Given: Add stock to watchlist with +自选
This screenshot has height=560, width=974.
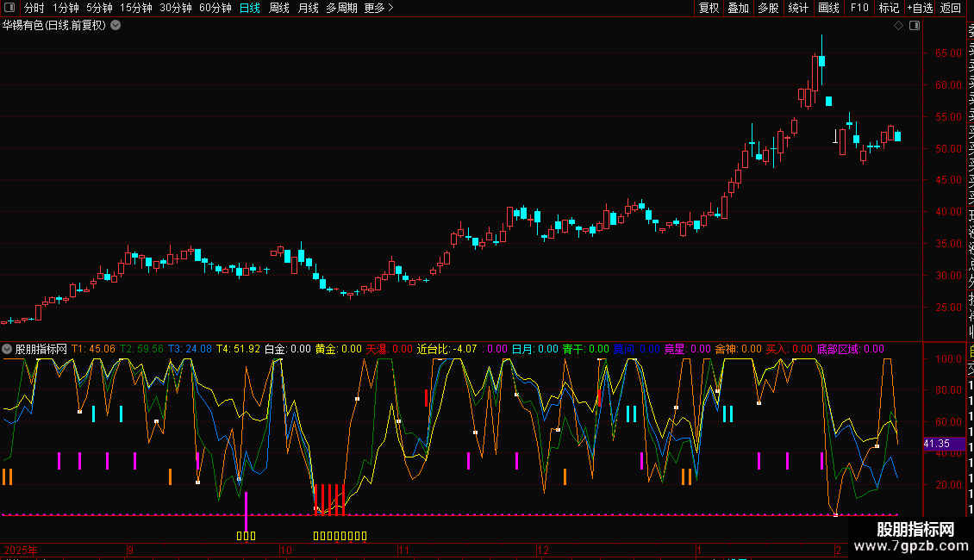Looking at the screenshot, I should [x=920, y=8].
